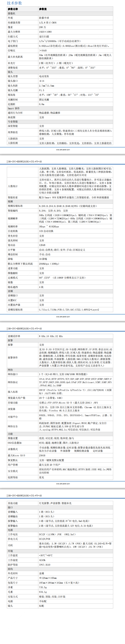
Task: Click the "接入标准" row label
Action: [13, 392]
